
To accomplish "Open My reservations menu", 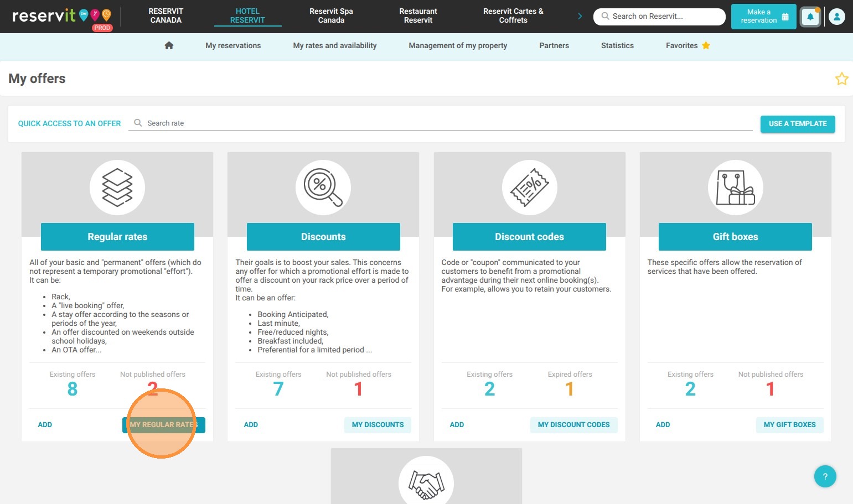I will (x=233, y=45).
